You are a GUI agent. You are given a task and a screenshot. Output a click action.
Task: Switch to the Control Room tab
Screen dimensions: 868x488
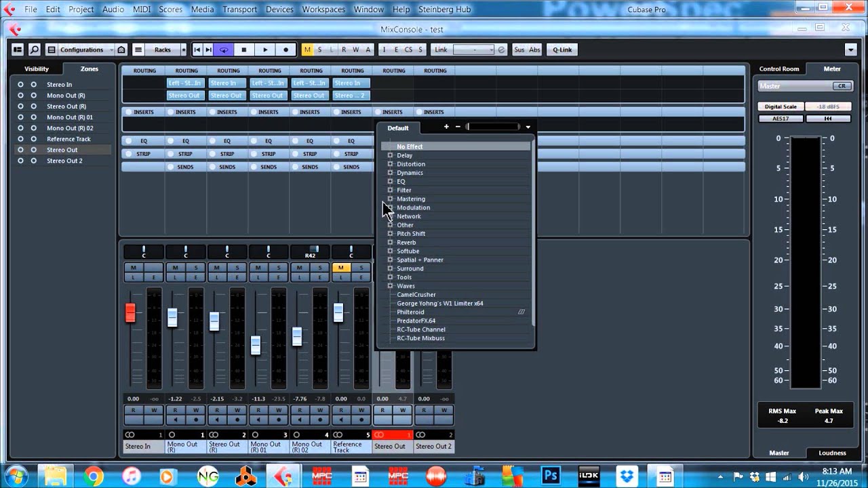pos(779,68)
